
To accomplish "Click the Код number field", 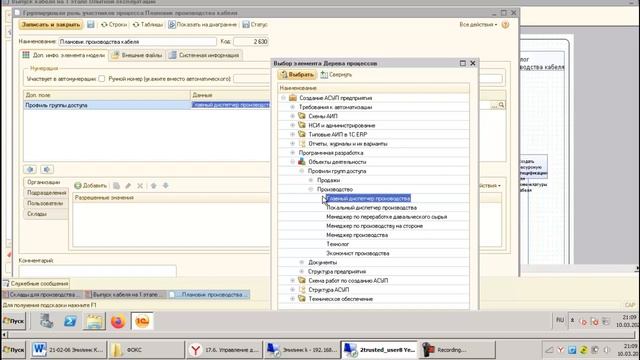I will [251, 42].
